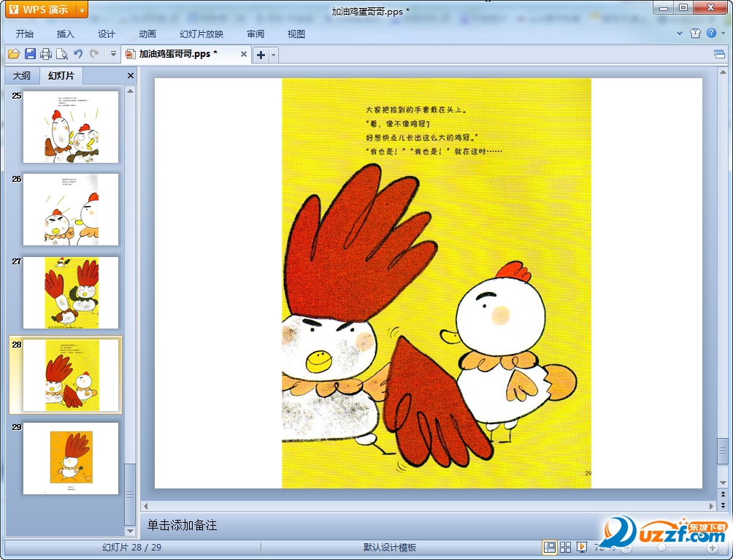Click the 幻灯片 28 / 29 status indicator
This screenshot has width=733, height=560.
pos(132,548)
